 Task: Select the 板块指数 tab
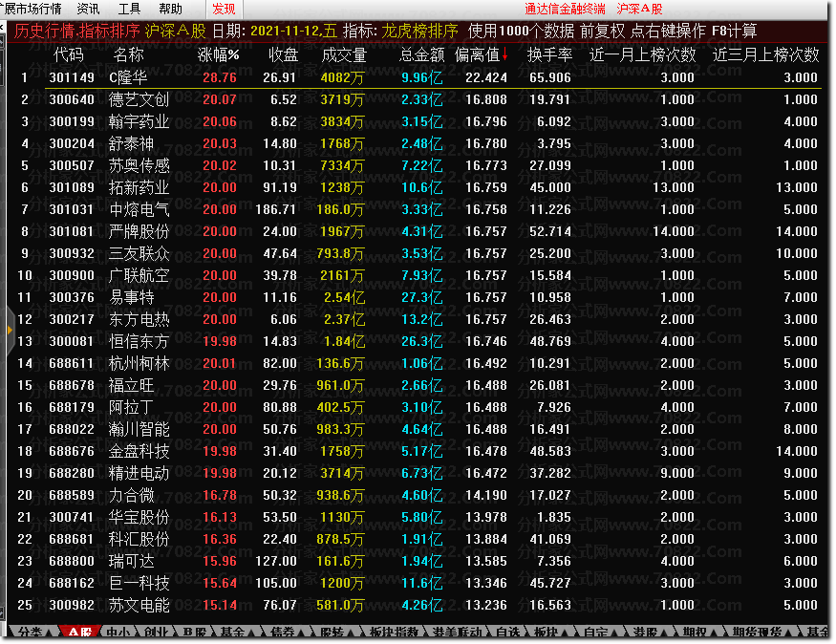[x=395, y=633]
